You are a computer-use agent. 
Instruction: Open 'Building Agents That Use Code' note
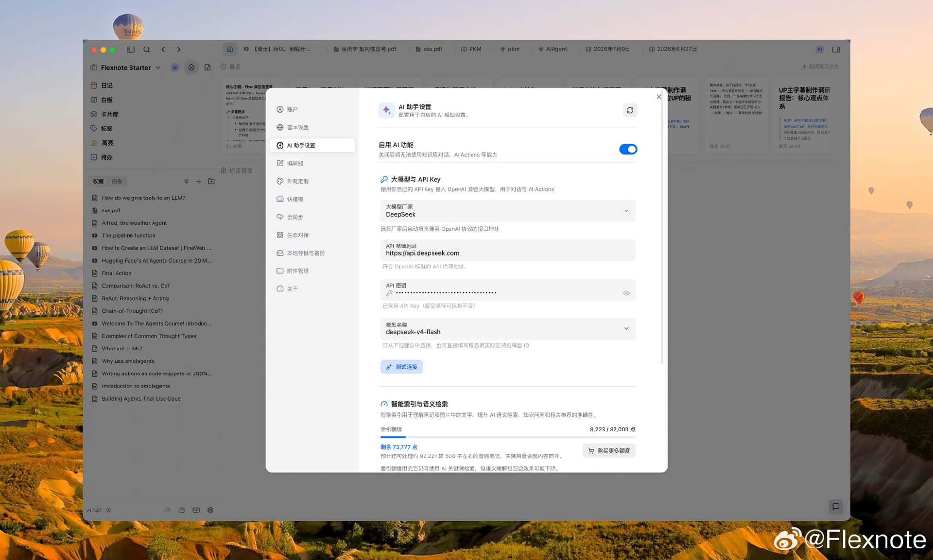click(141, 399)
